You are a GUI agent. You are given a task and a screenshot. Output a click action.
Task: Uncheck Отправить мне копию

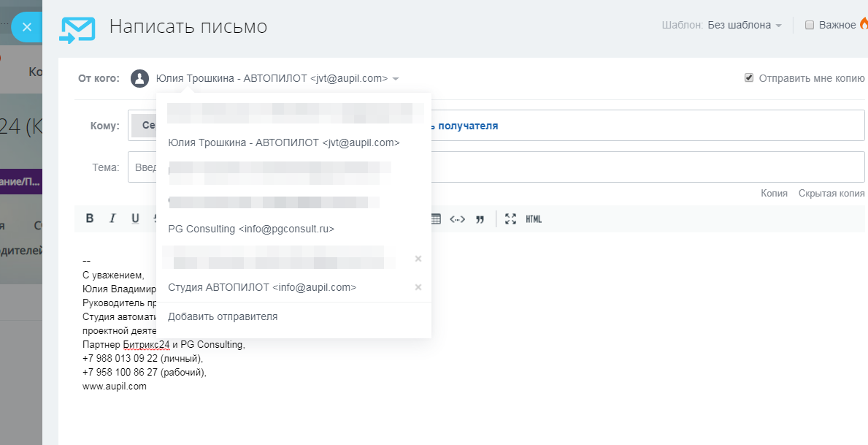pos(749,78)
